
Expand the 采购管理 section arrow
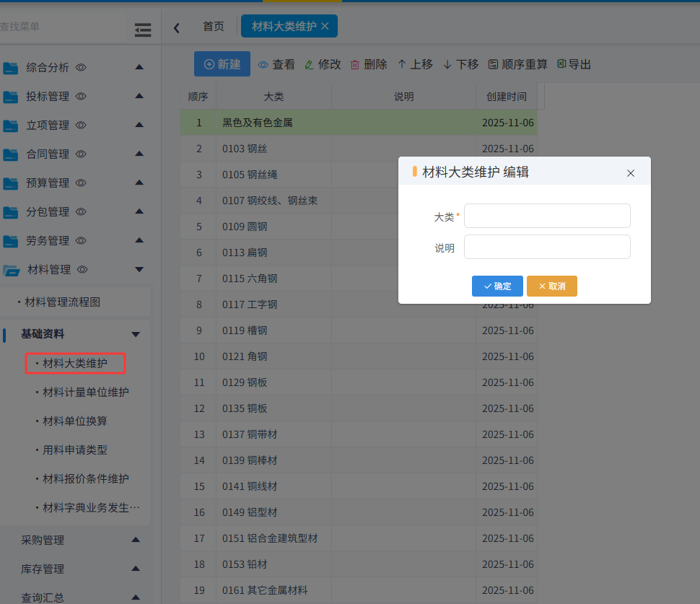pyautogui.click(x=136, y=540)
